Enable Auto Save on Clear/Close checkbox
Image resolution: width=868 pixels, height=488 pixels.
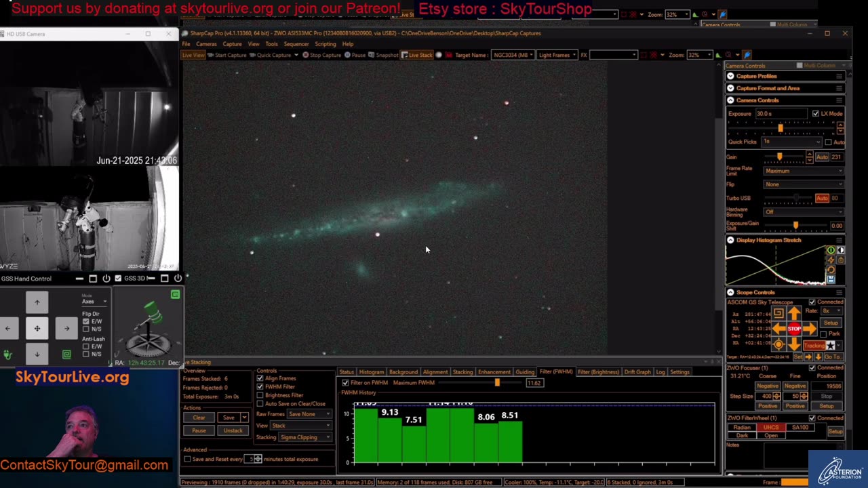pos(260,404)
